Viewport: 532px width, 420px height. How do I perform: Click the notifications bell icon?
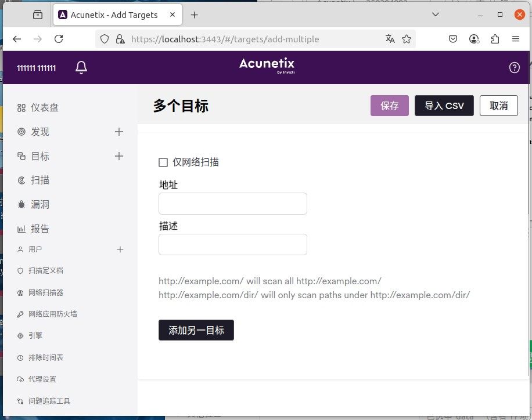coord(81,68)
